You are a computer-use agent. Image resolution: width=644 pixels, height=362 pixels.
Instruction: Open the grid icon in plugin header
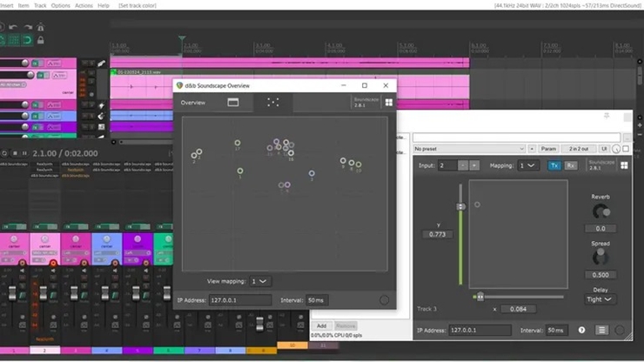click(624, 165)
